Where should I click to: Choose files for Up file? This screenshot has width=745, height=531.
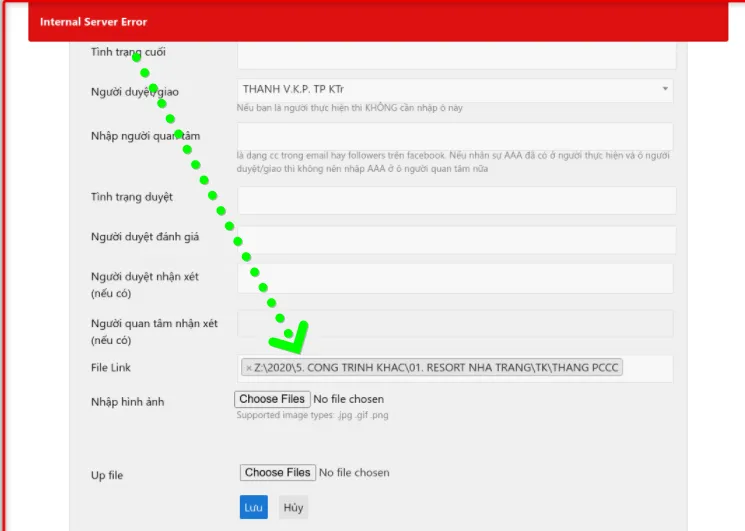pos(277,473)
